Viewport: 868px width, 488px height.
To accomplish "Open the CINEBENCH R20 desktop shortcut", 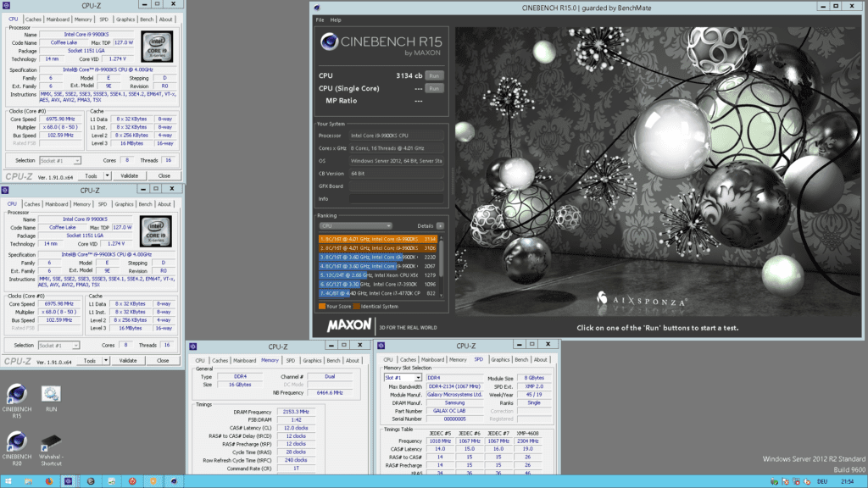I will click(x=17, y=447).
